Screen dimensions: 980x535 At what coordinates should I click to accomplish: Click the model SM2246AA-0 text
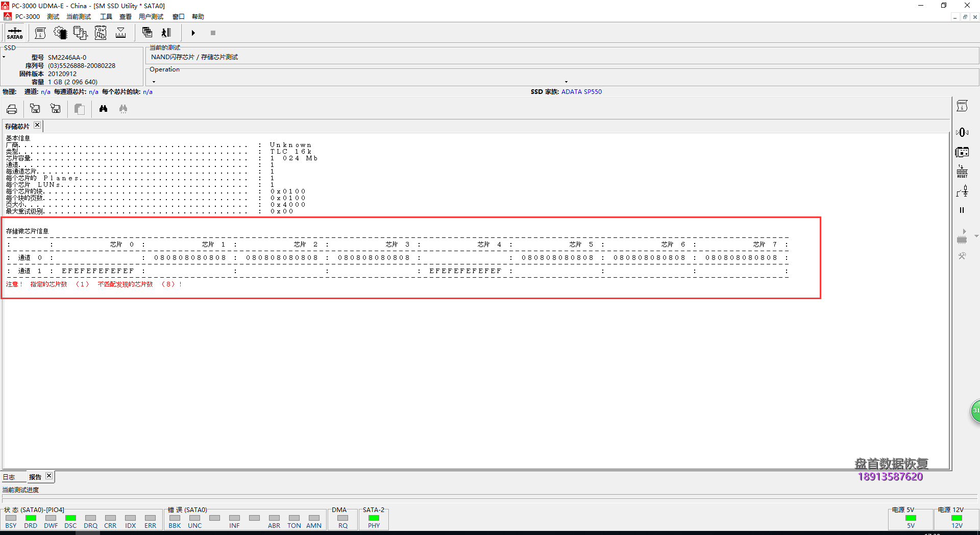(x=67, y=58)
